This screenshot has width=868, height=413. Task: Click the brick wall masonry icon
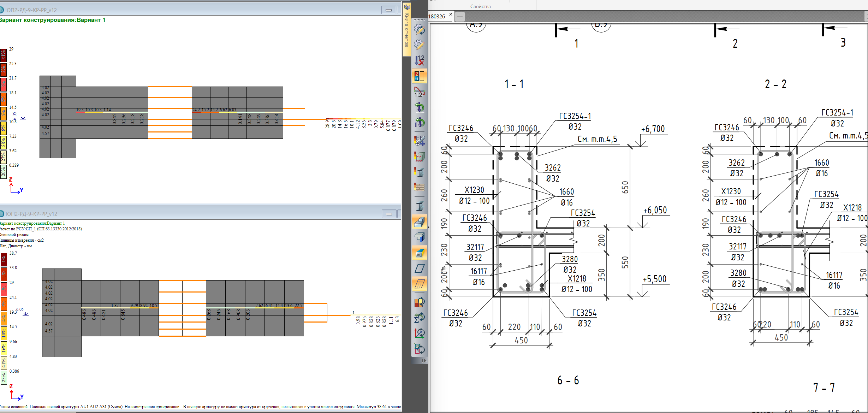point(420,187)
